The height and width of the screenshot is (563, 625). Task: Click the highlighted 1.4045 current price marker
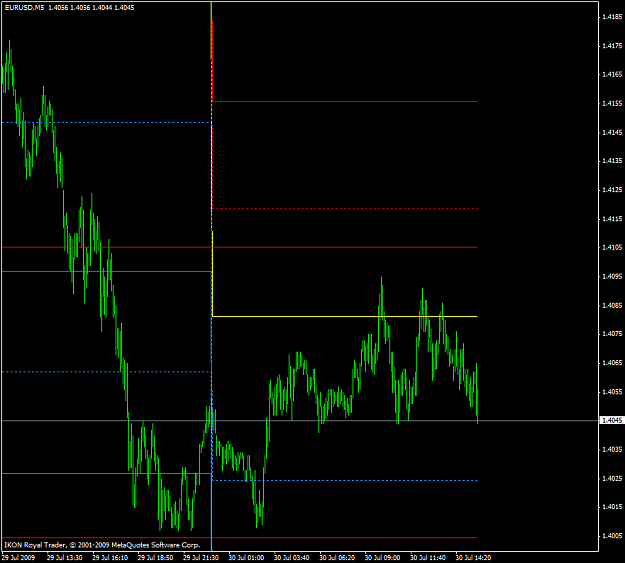(612, 420)
